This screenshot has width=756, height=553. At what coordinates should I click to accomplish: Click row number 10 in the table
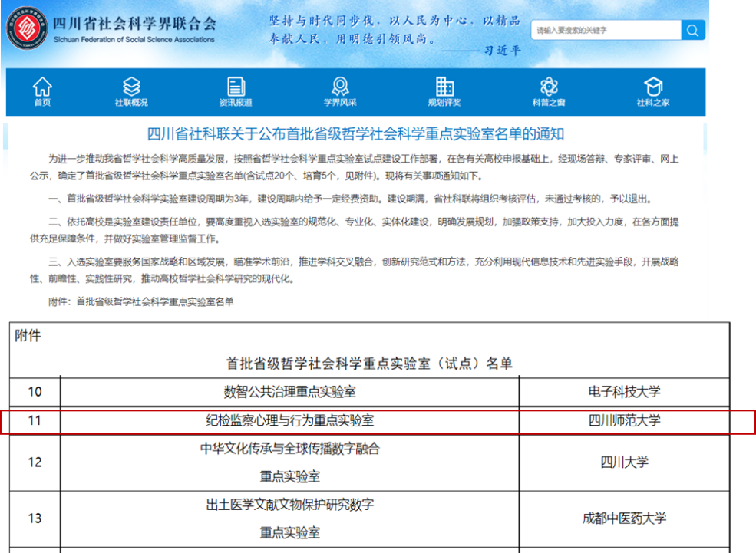pos(35,392)
